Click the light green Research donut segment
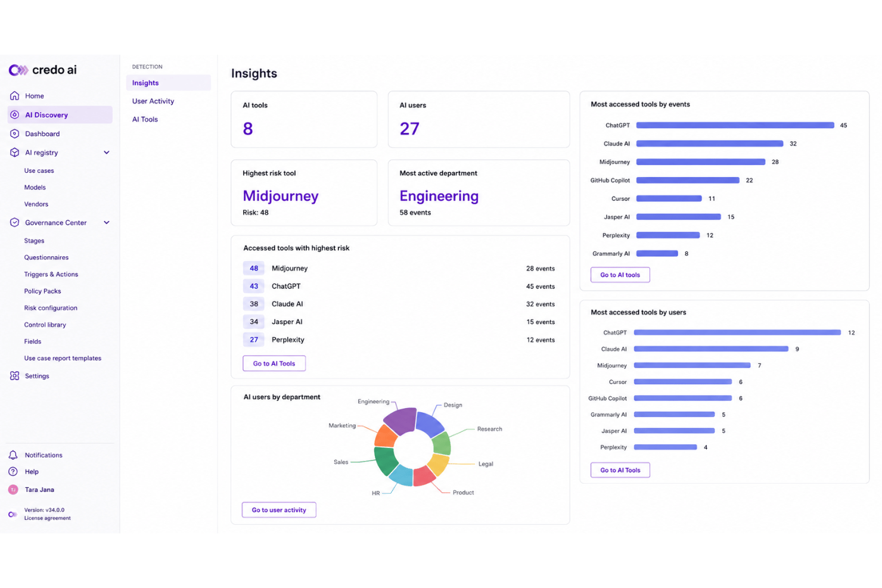This screenshot has width=882, height=588. tap(442, 444)
